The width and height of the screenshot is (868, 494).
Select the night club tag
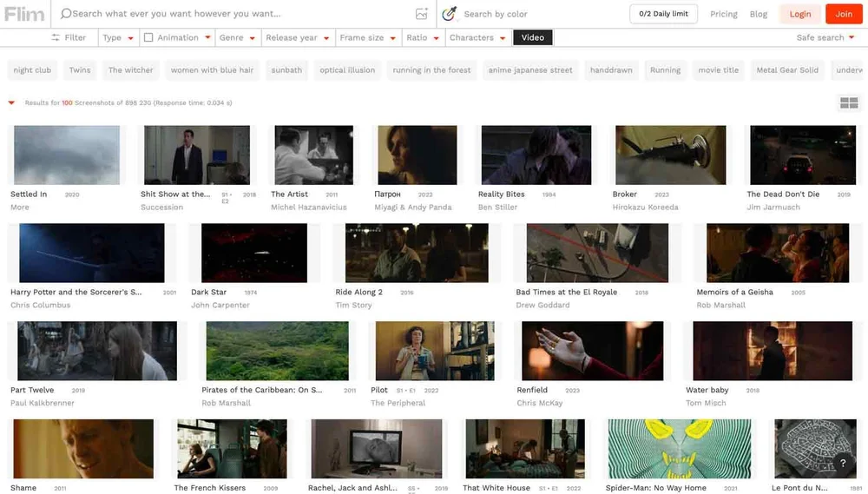pyautogui.click(x=32, y=70)
